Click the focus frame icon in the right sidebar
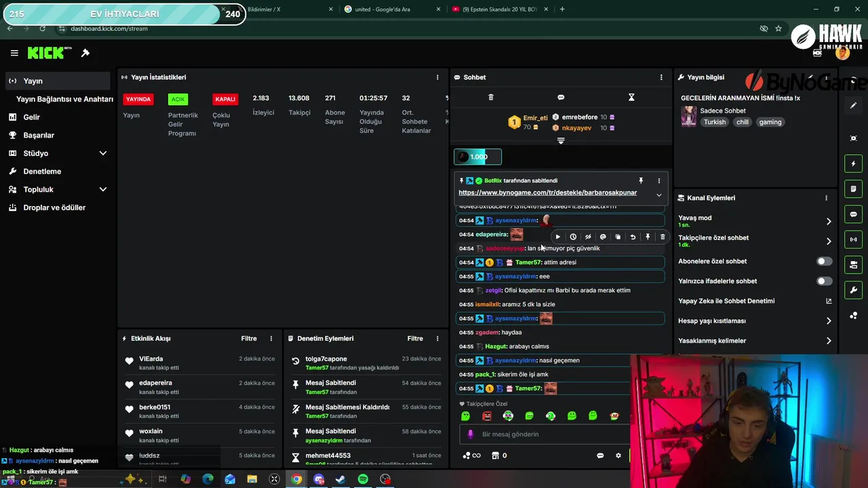This screenshot has width=868, height=488. point(854,138)
